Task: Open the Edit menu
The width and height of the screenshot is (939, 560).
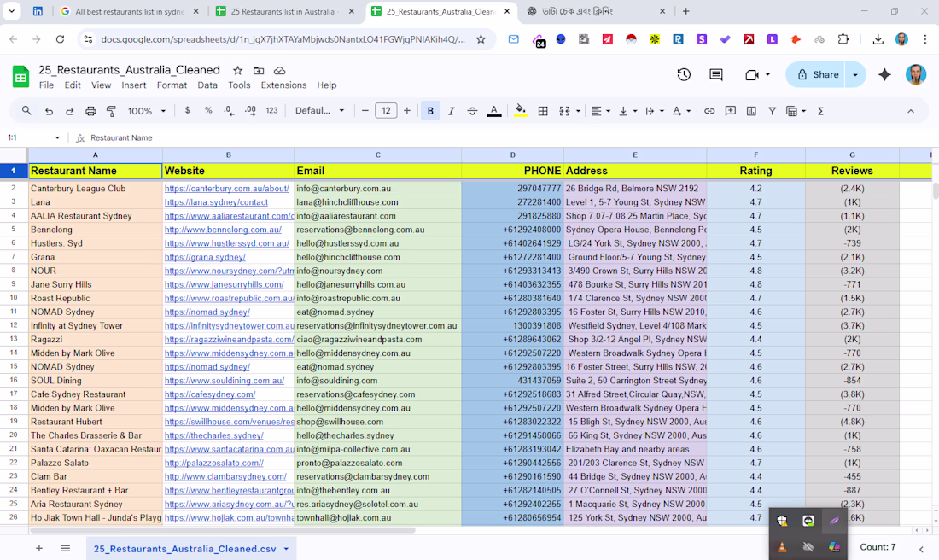Action: [73, 85]
